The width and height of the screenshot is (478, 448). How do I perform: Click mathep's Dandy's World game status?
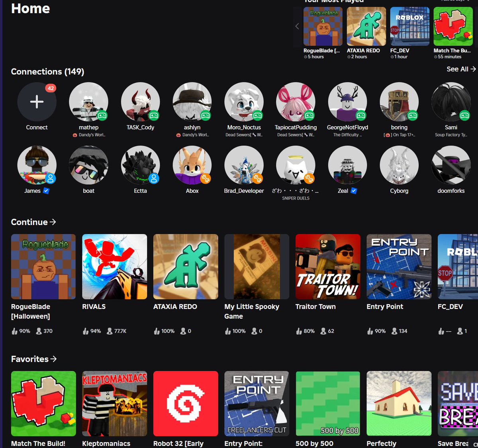pos(89,135)
